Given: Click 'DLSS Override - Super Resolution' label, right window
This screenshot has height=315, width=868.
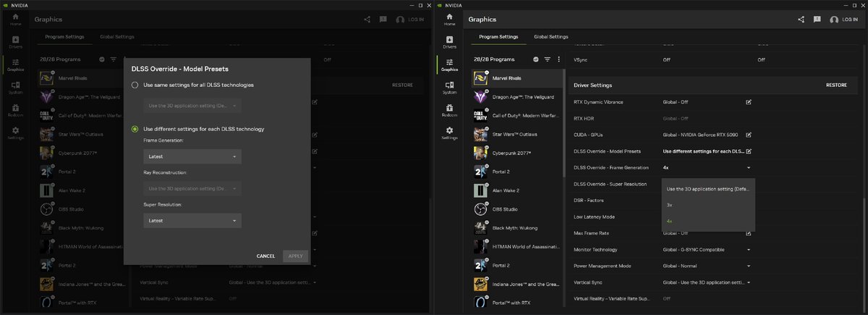Looking at the screenshot, I should pyautogui.click(x=610, y=184).
